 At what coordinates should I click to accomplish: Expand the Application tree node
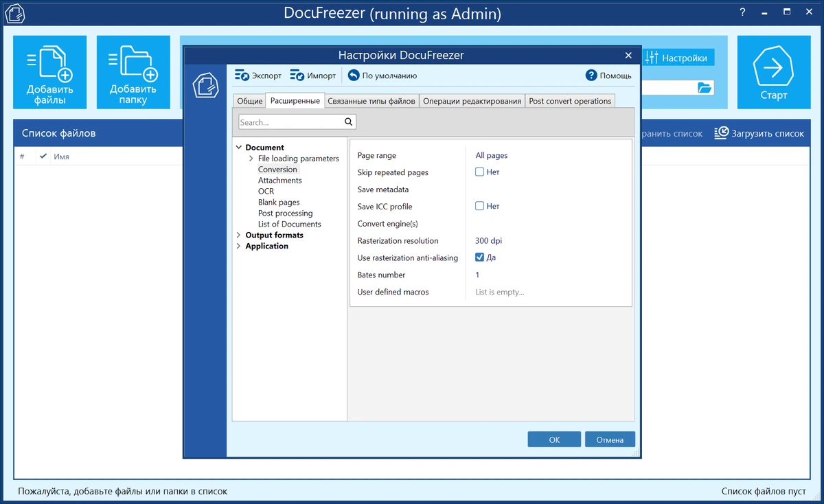click(x=239, y=247)
